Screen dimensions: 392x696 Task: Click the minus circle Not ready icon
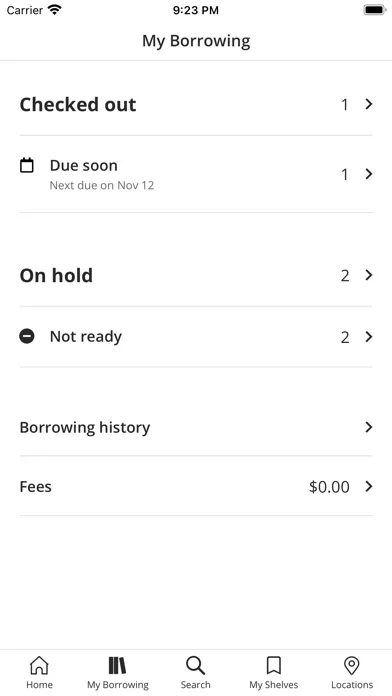click(x=27, y=336)
